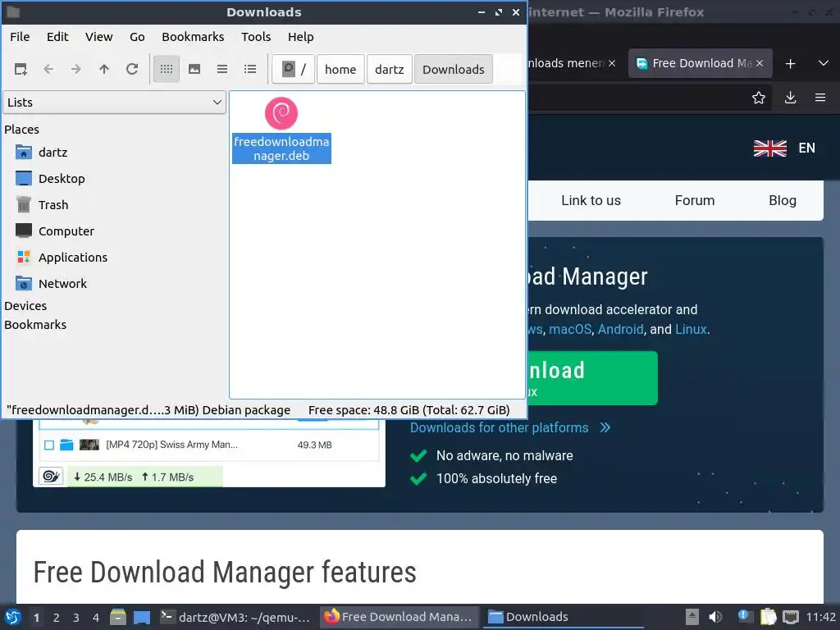
Task: Open Network in Places sidebar
Action: pyautogui.click(x=51, y=284)
